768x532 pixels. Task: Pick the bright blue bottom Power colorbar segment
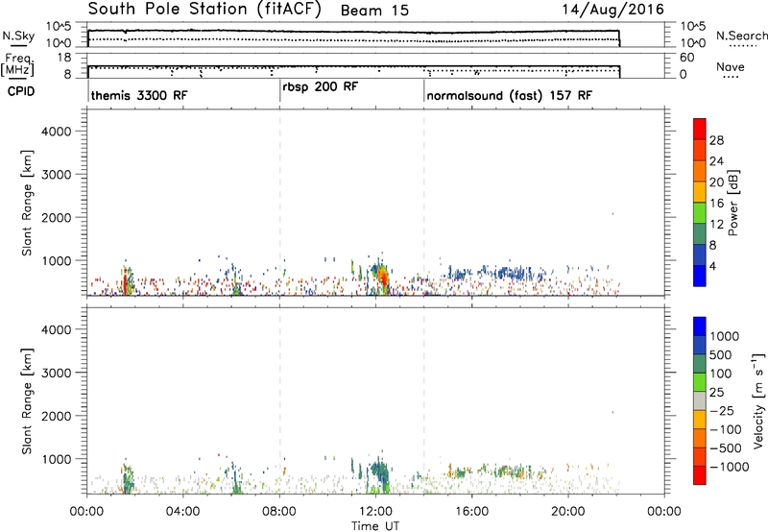click(x=700, y=276)
